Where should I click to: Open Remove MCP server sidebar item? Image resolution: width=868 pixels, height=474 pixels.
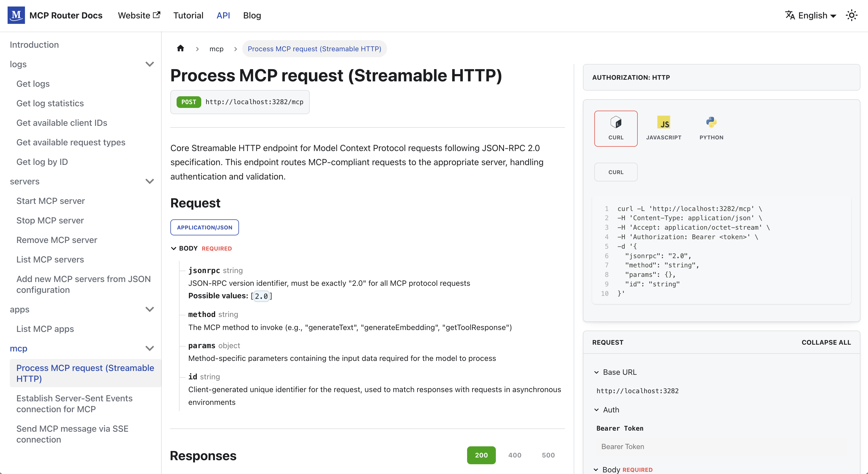(x=57, y=240)
